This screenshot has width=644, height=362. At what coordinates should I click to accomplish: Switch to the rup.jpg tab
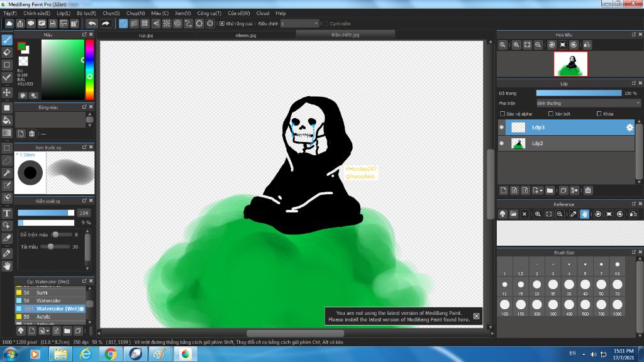(146, 35)
